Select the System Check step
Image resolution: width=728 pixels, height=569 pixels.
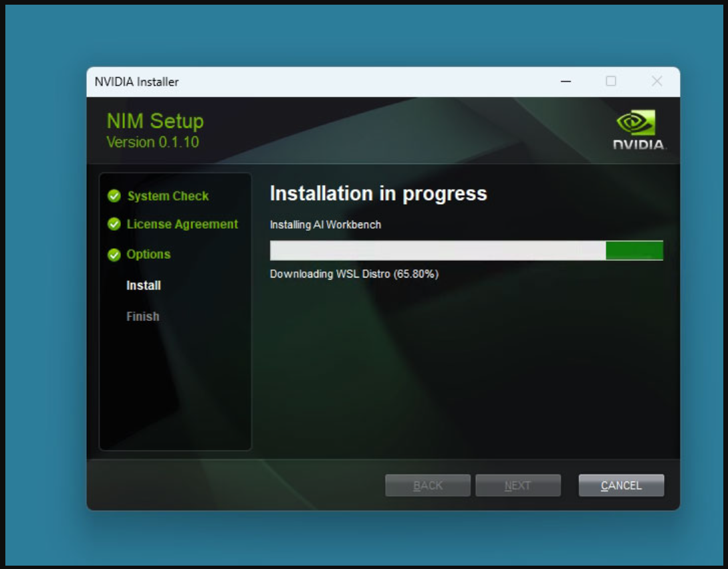pyautogui.click(x=168, y=196)
